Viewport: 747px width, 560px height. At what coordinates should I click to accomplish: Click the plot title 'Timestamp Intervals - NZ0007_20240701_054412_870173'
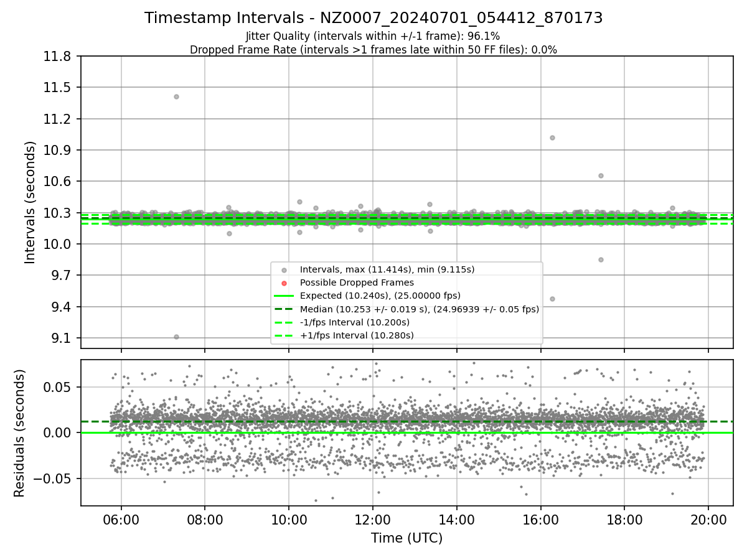(374, 18)
